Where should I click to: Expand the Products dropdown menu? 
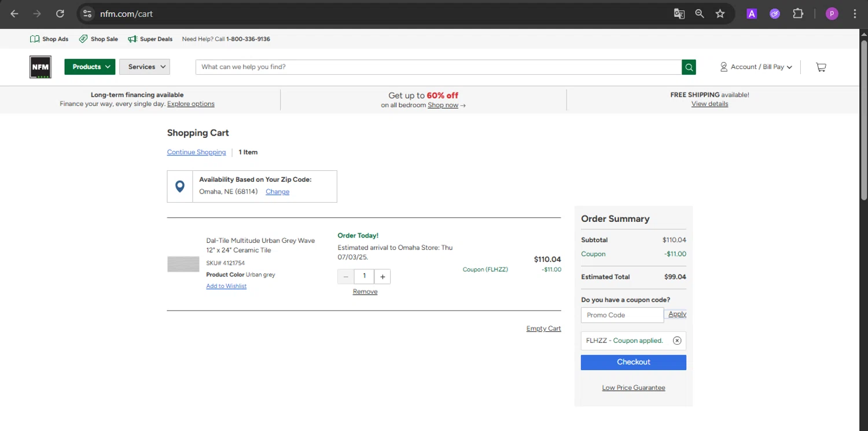(90, 67)
